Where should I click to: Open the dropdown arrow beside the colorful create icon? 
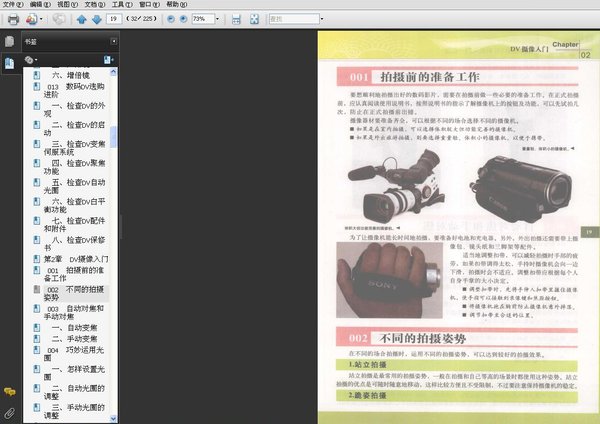point(41,19)
